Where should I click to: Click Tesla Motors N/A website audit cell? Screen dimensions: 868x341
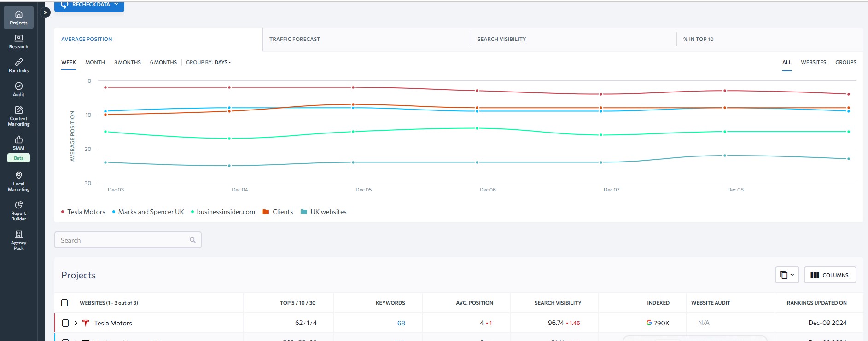[x=704, y=323]
